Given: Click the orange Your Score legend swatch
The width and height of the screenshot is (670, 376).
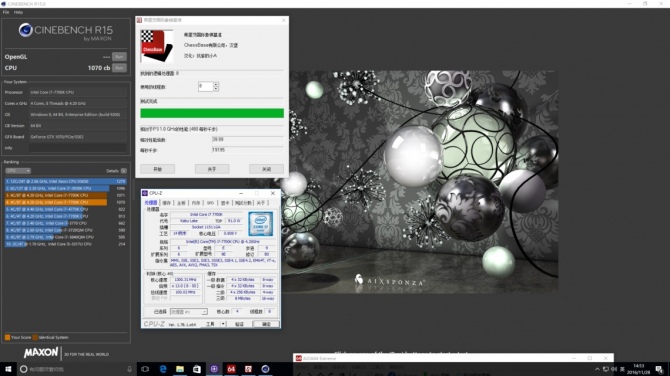Looking at the screenshot, I should pos(7,338).
